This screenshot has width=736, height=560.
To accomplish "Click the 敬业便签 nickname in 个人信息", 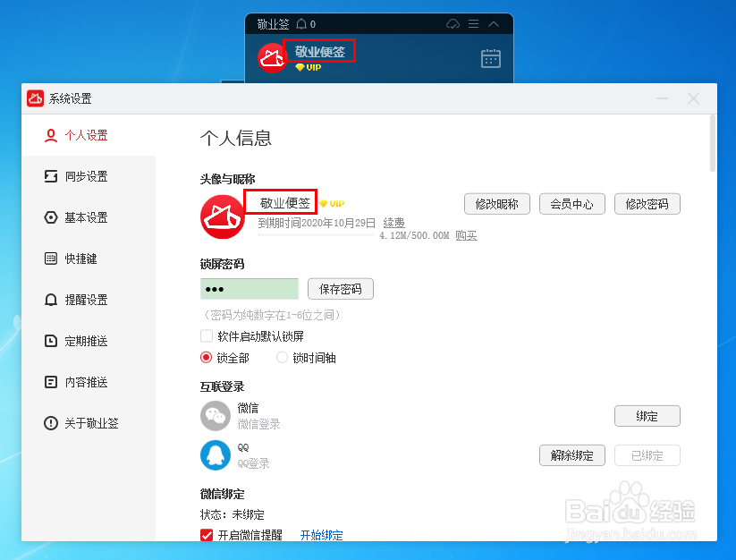I will (285, 203).
